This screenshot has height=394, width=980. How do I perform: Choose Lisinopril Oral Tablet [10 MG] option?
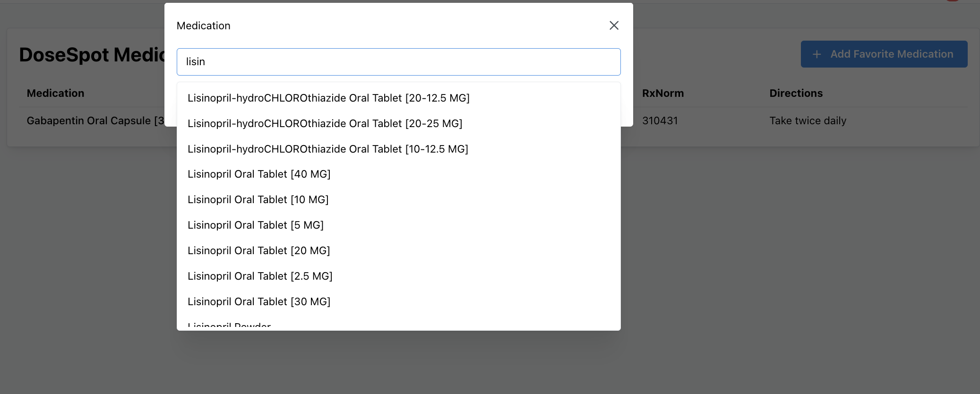click(x=258, y=200)
